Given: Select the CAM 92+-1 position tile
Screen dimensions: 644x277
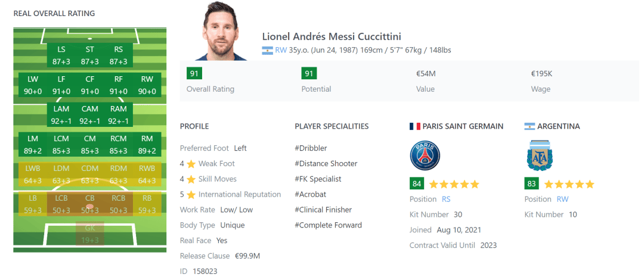Looking at the screenshot, I should (90, 115).
